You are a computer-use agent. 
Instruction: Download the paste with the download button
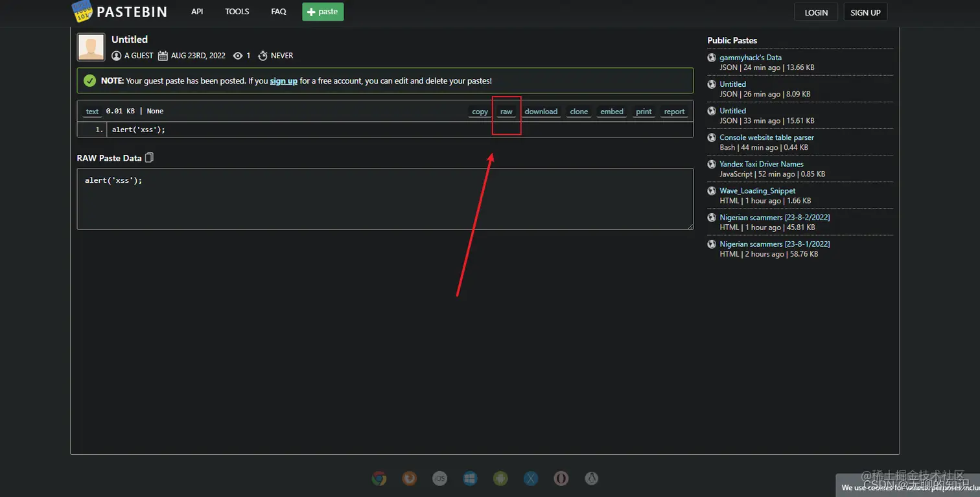pos(541,111)
